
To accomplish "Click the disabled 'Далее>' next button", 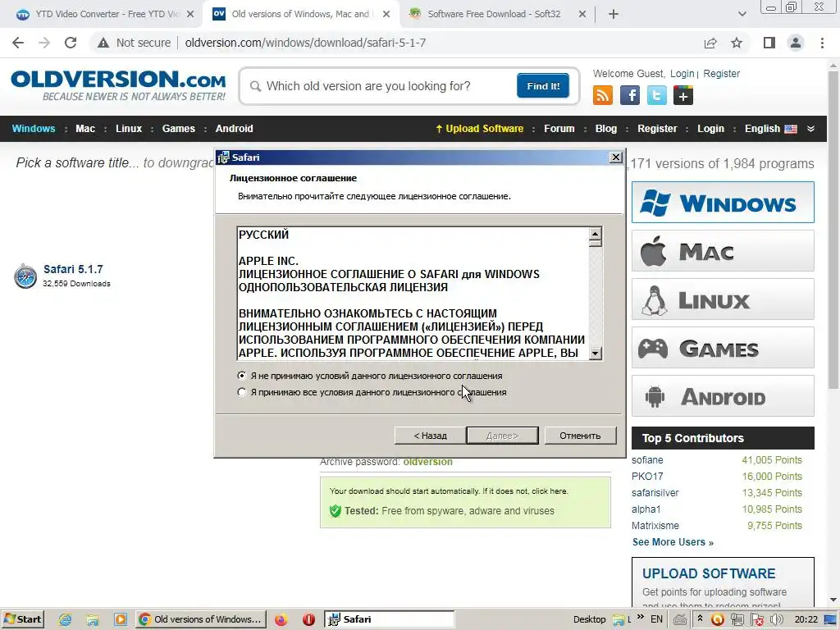I will tap(502, 436).
